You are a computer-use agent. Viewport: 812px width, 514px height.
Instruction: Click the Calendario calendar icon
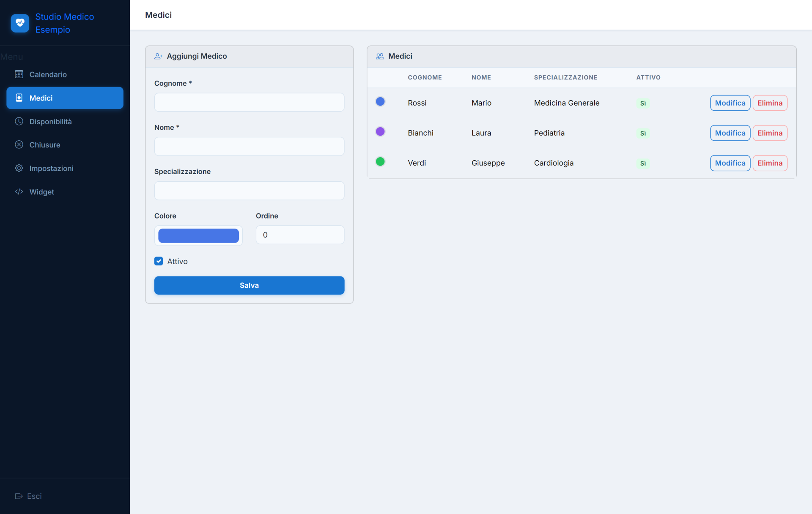tap(19, 74)
